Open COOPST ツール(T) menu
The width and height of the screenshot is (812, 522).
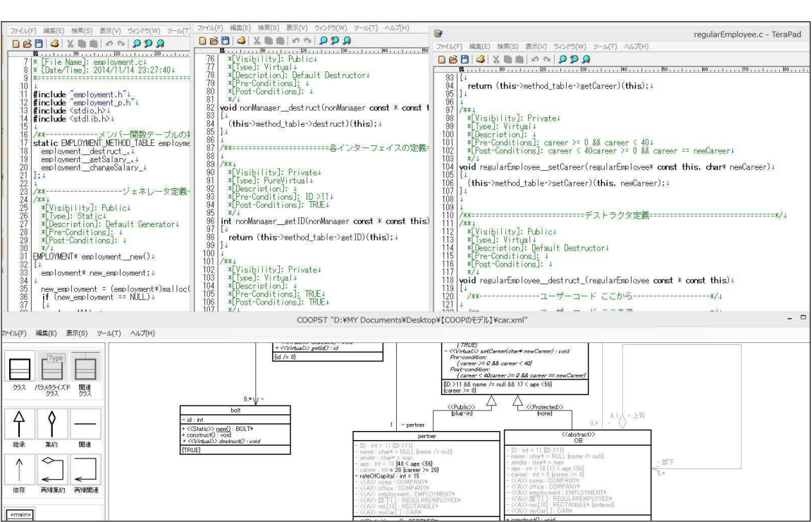tap(109, 333)
